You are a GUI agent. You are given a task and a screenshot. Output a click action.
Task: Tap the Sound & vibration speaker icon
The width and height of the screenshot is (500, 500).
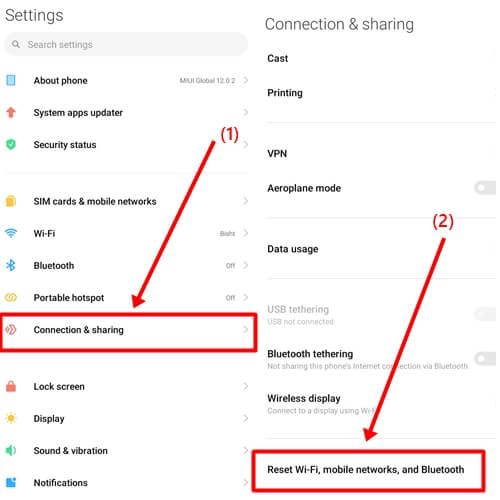(11, 450)
